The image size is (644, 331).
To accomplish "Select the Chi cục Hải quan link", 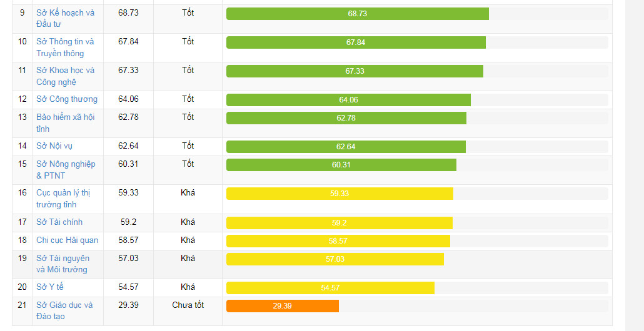I will [67, 240].
